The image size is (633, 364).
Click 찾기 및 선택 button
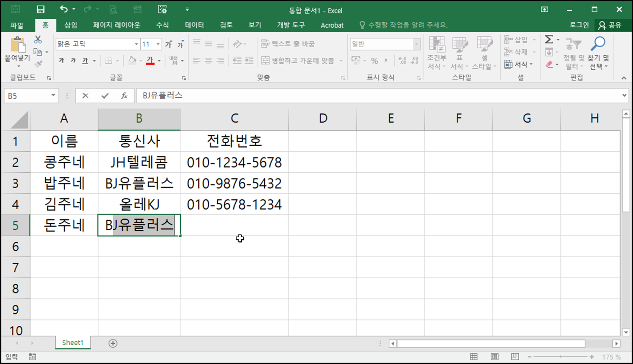(x=598, y=53)
